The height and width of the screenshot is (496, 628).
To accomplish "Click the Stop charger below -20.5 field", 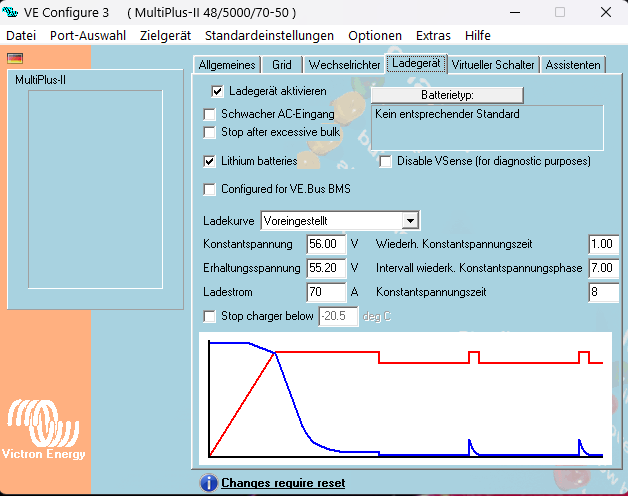I will click(x=338, y=317).
